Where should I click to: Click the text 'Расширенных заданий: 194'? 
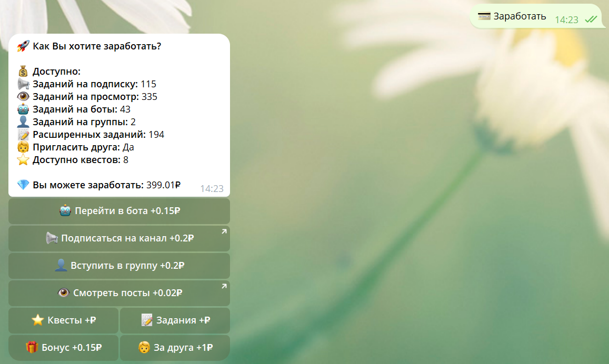pos(98,135)
